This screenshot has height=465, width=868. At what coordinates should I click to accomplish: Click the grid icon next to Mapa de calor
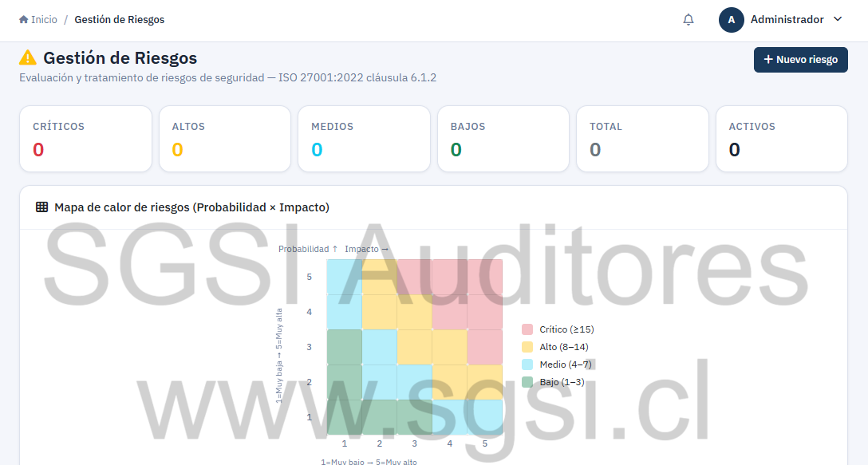tap(41, 207)
